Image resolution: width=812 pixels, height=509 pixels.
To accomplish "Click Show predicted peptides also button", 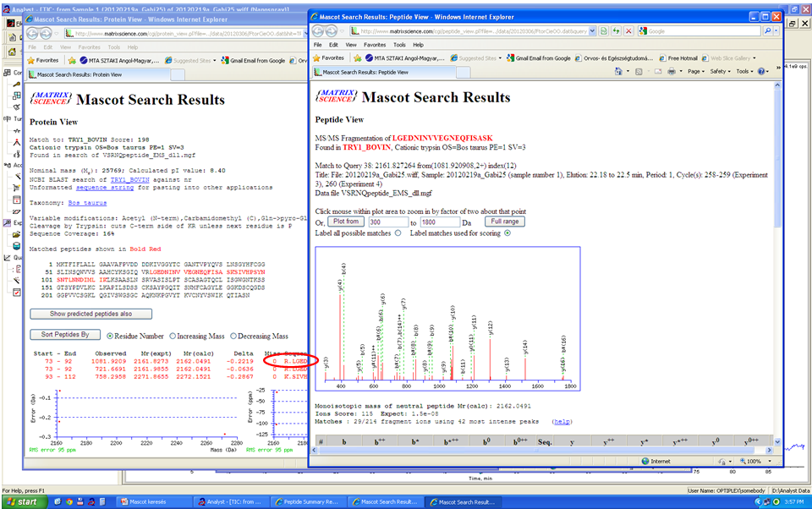I will pyautogui.click(x=91, y=314).
